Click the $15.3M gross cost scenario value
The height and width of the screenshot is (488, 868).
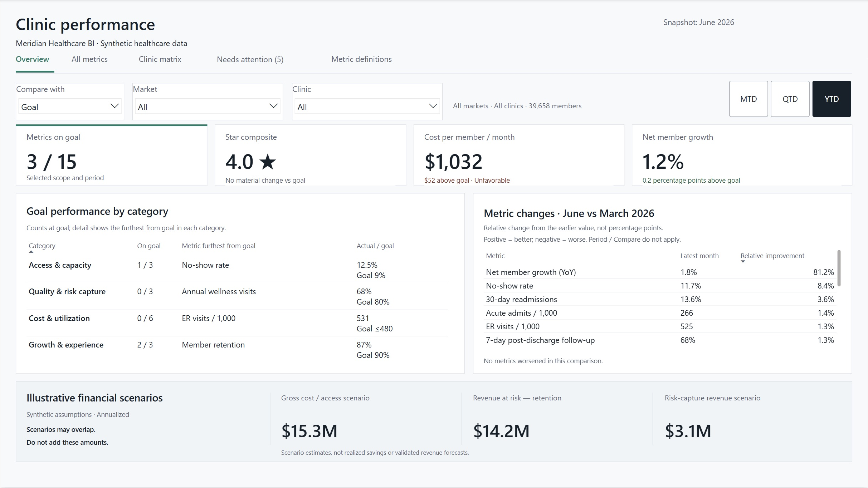click(x=309, y=431)
